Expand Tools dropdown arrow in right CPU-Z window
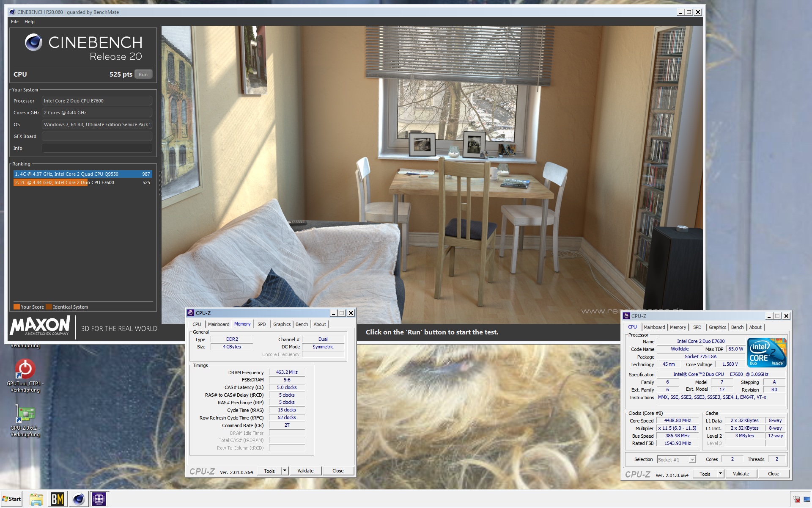Screen dimensions: 812x508 [x=721, y=474]
